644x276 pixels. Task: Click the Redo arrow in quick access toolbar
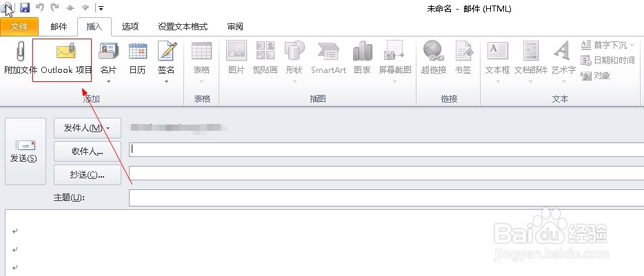point(54,8)
